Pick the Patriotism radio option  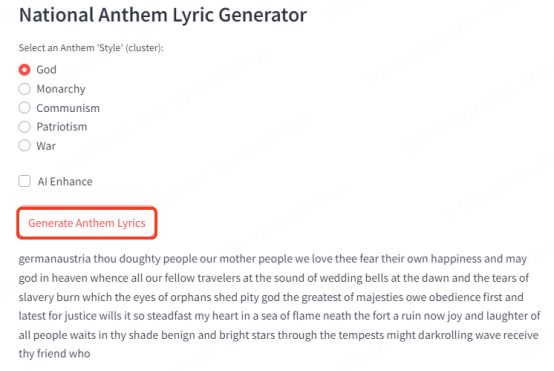click(24, 126)
